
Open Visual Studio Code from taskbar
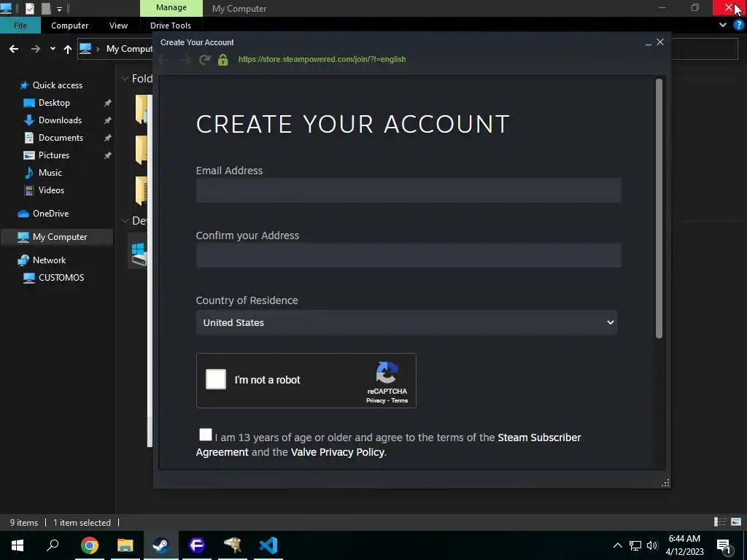[x=268, y=545]
